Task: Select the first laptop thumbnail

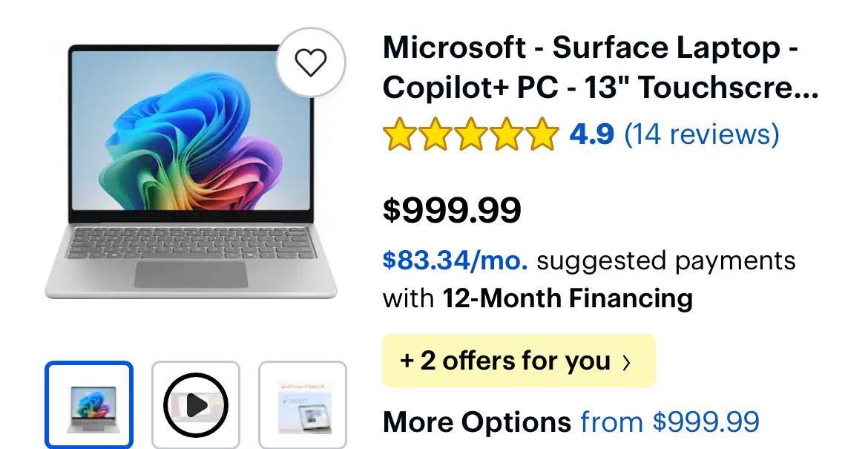Action: click(89, 405)
